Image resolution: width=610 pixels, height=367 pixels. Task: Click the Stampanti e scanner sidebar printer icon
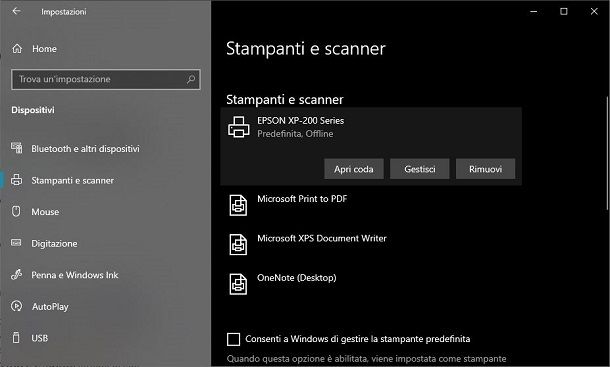pos(16,180)
